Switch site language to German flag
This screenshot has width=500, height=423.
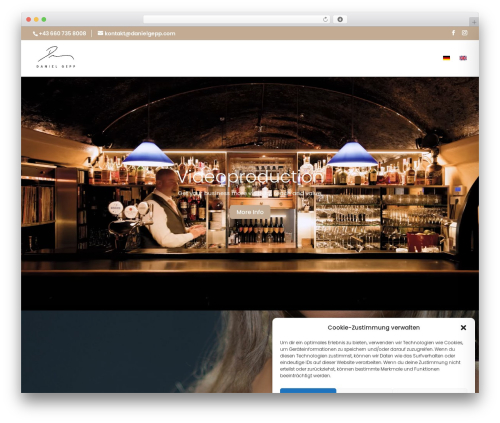coord(446,58)
